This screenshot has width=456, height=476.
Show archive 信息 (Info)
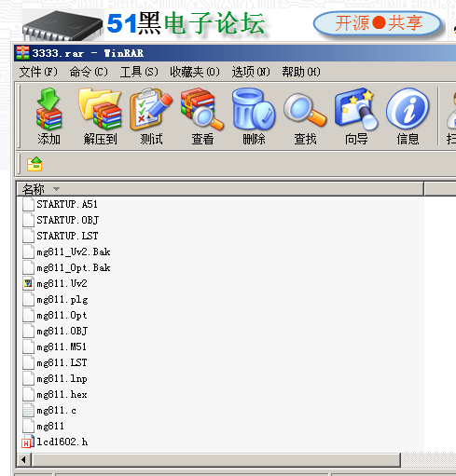coord(408,116)
